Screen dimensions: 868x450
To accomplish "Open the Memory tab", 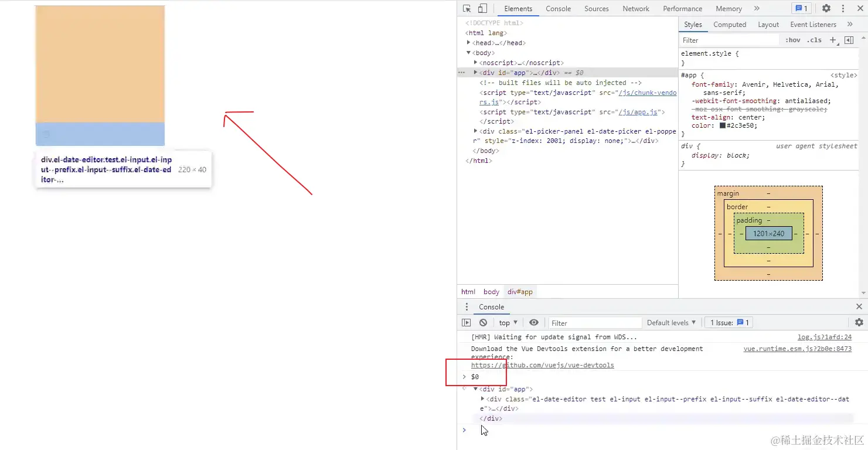I will (729, 9).
